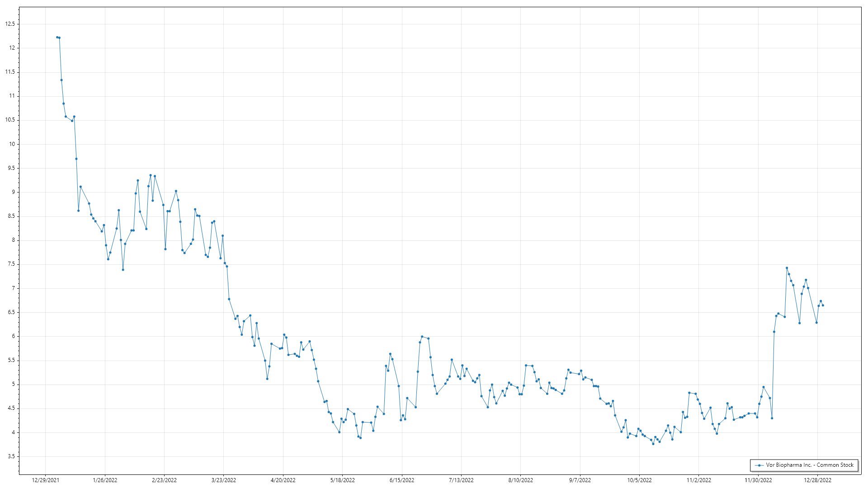Click the 1/26/2022 x-axis date label
The width and height of the screenshot is (868, 488).
[x=105, y=480]
